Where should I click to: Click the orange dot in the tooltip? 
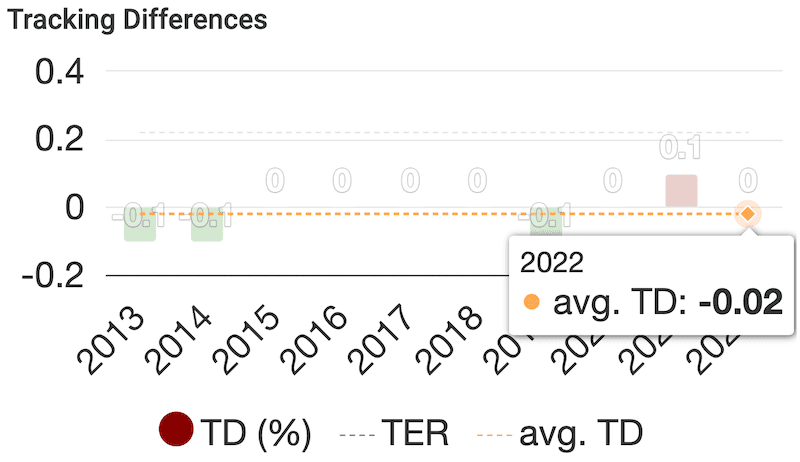532,302
